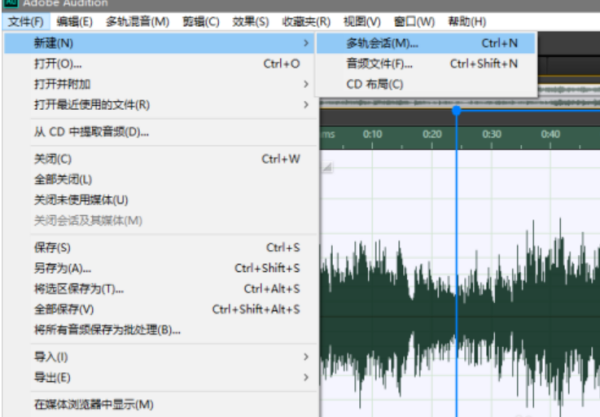
Task: Choose 全部关闭(L) menu item
Action: pyautogui.click(x=160, y=179)
